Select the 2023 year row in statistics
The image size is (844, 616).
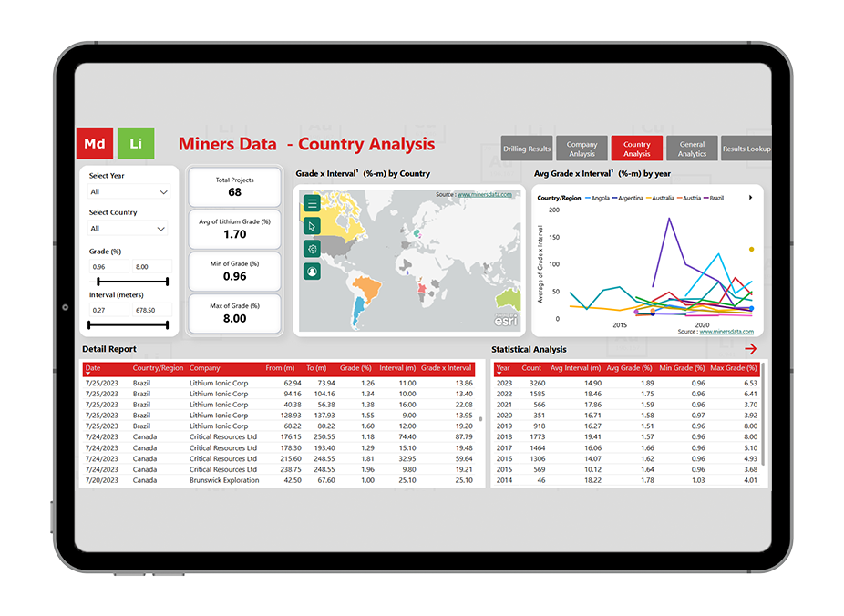click(x=626, y=383)
